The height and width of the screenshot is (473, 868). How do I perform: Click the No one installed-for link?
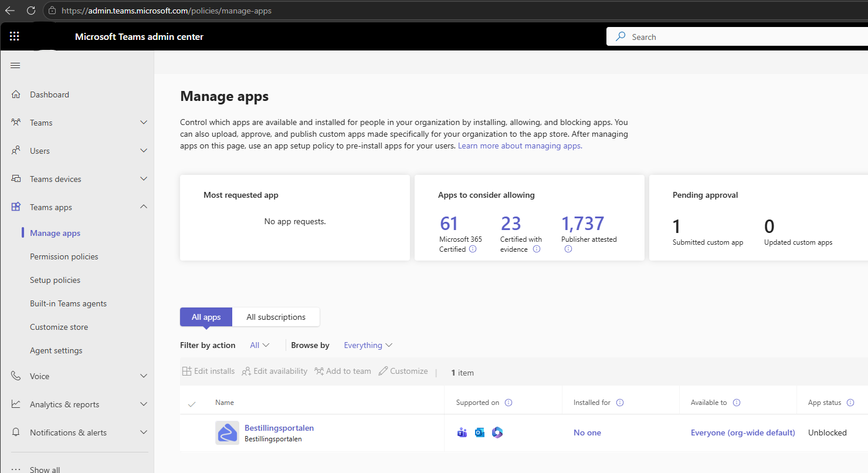tap(587, 433)
